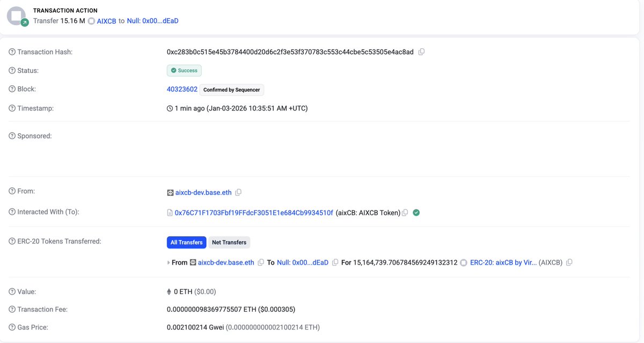The width and height of the screenshot is (644, 343).
Task: Select the transaction hash text
Action: (x=290, y=52)
